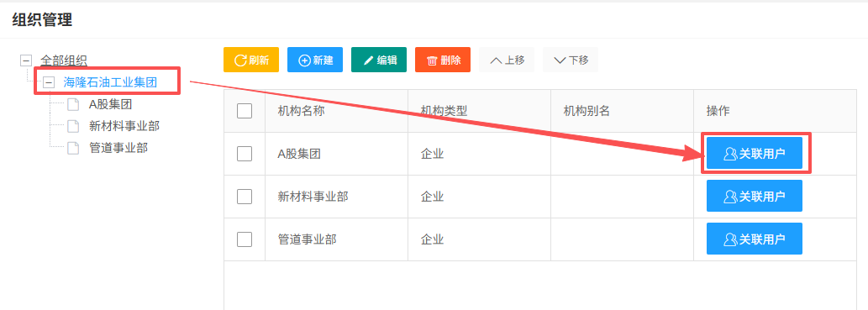Select 全部组织 in the tree
The image size is (868, 310).
pos(64,60)
